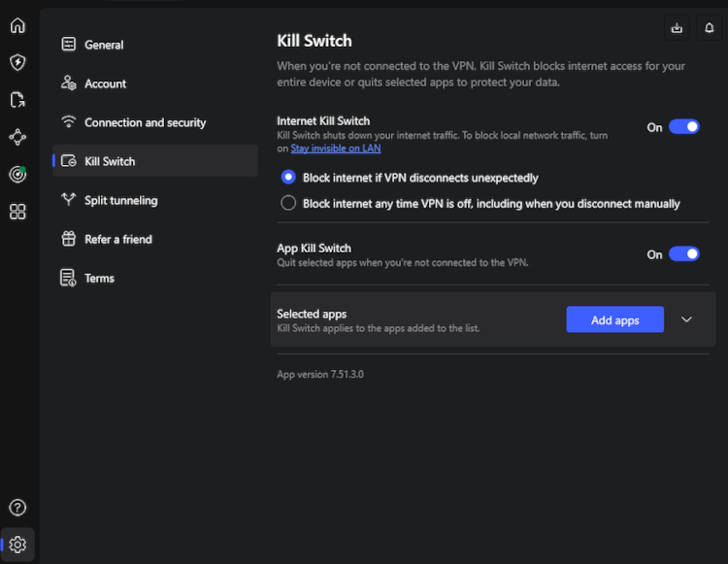This screenshot has width=728, height=564.
Task: Open the Meshnet icon in the sidebar
Action: [17, 137]
